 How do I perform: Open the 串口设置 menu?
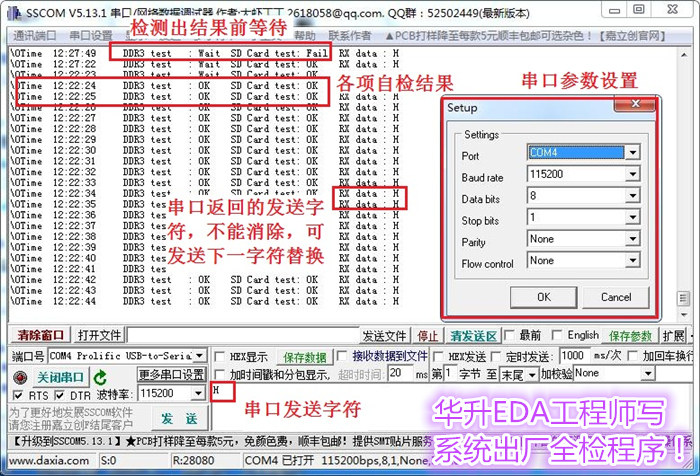click(x=91, y=35)
